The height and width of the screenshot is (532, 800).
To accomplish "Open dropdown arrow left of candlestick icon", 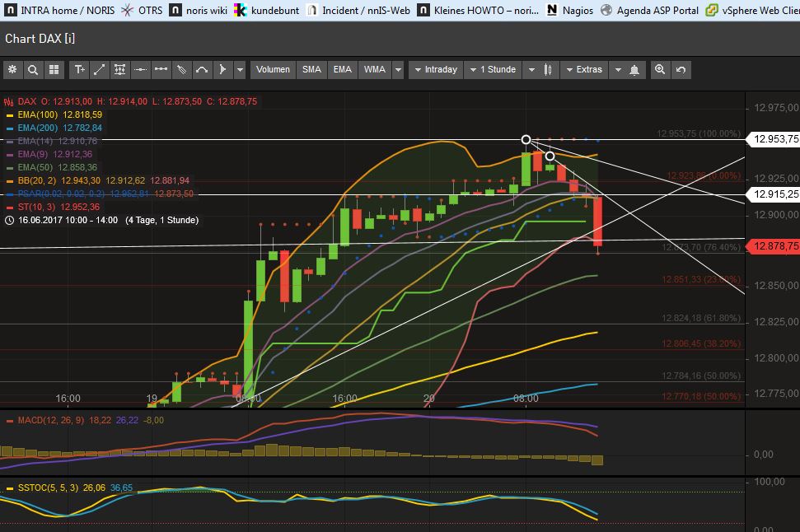I will point(531,70).
